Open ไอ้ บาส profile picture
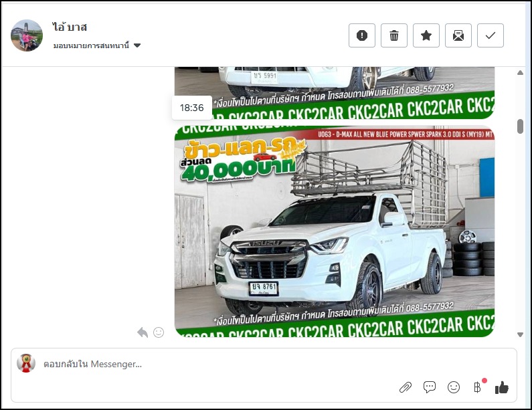 (27, 35)
